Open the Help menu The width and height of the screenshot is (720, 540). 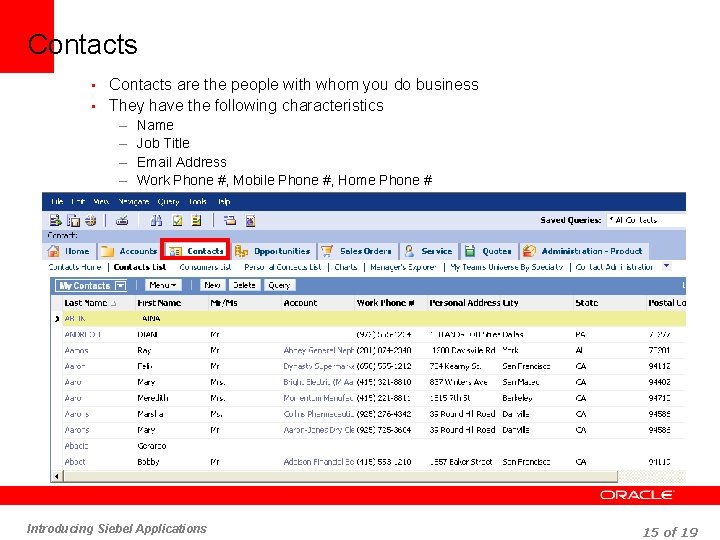224,202
